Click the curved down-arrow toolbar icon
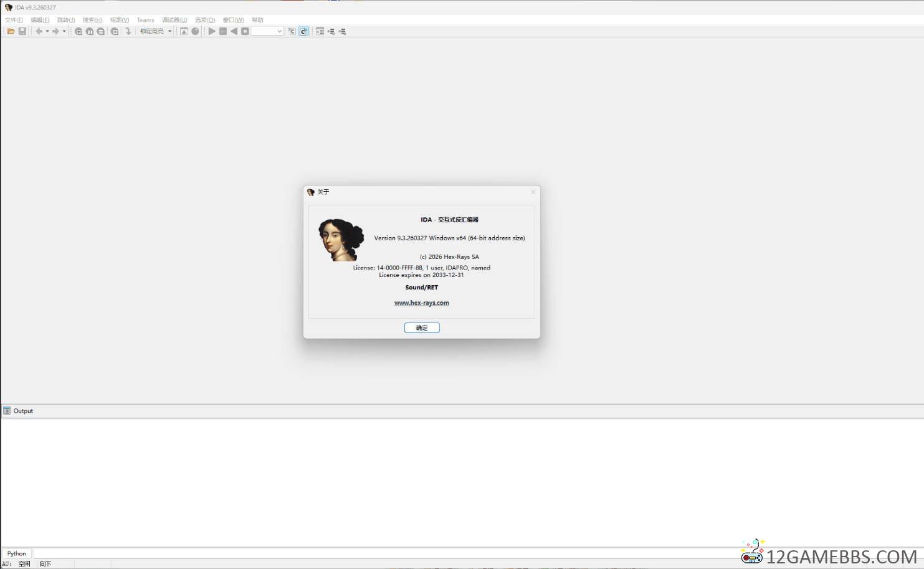 point(128,31)
